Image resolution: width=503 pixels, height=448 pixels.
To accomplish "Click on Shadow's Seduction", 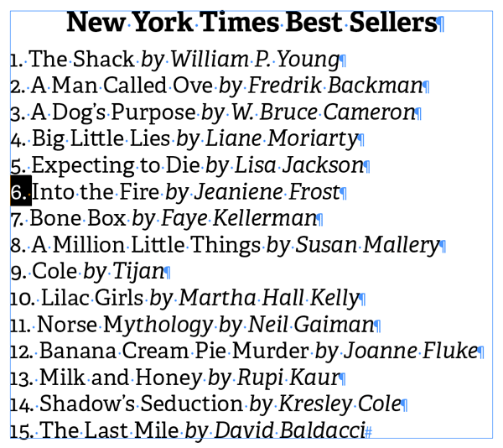I will [x=142, y=404].
